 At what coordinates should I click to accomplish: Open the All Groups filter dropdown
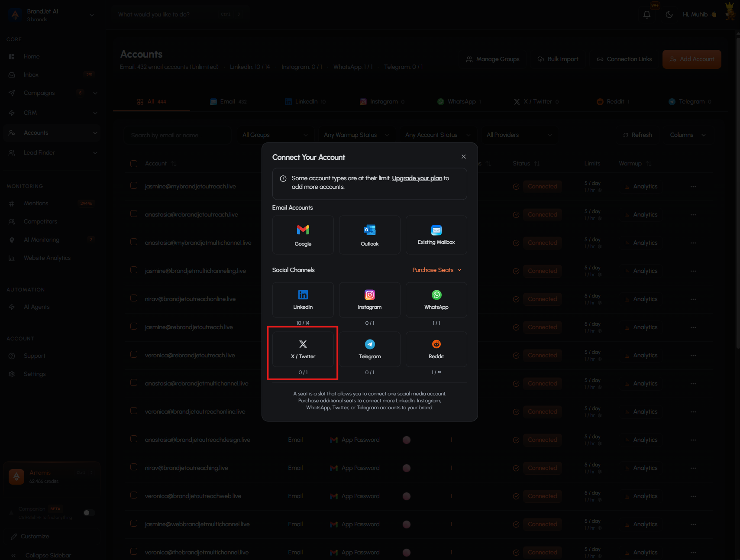click(275, 135)
